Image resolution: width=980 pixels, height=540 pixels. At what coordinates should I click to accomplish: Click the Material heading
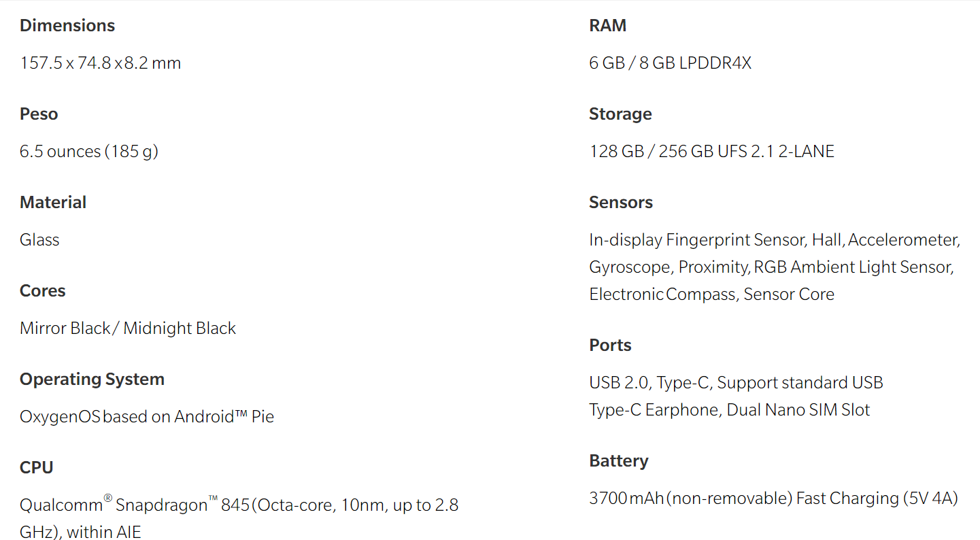click(53, 203)
